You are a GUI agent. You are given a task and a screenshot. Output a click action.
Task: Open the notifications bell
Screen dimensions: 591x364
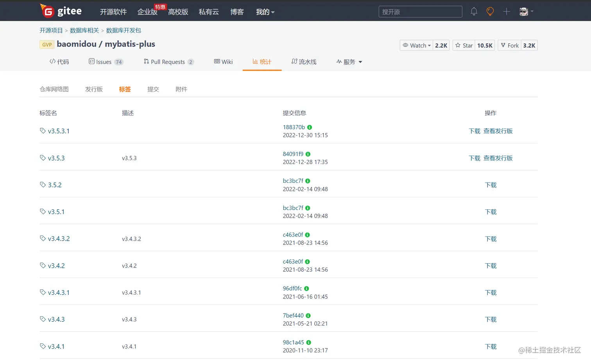[x=474, y=12]
